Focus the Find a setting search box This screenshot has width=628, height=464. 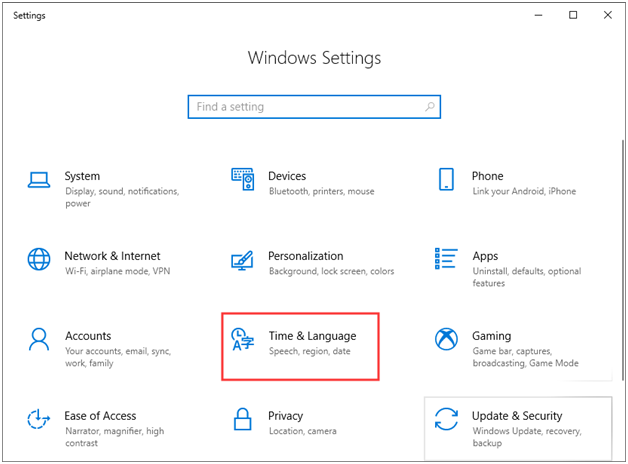[x=314, y=107]
